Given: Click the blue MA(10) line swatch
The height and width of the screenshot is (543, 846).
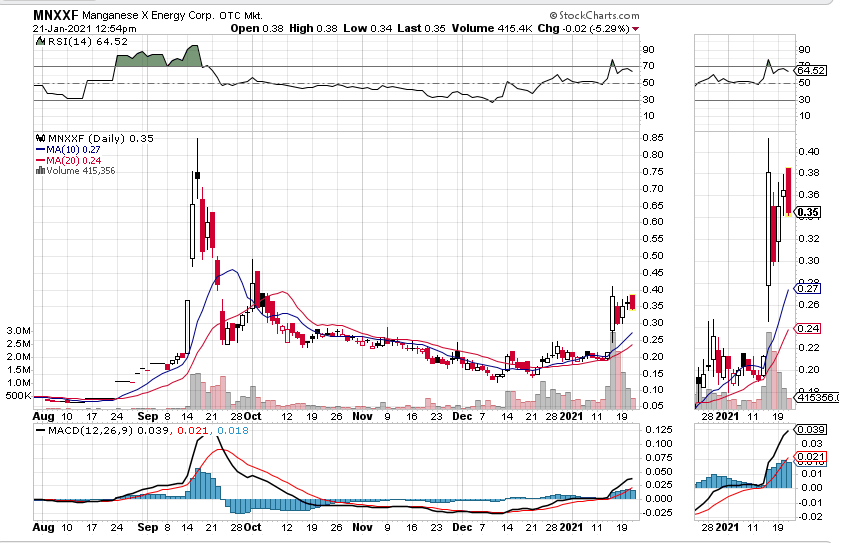Looking at the screenshot, I should click(40, 150).
